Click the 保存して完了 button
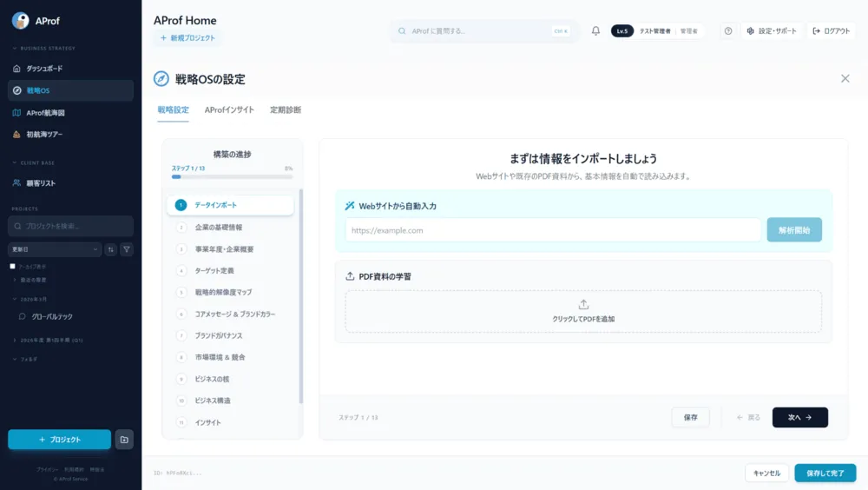This screenshot has height=490, width=868. click(x=825, y=473)
